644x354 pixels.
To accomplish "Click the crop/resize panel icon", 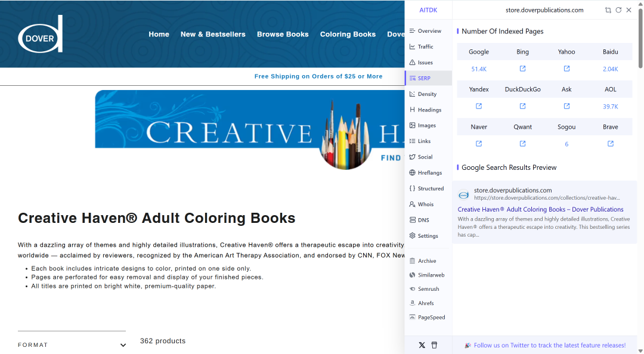I will pos(608,10).
